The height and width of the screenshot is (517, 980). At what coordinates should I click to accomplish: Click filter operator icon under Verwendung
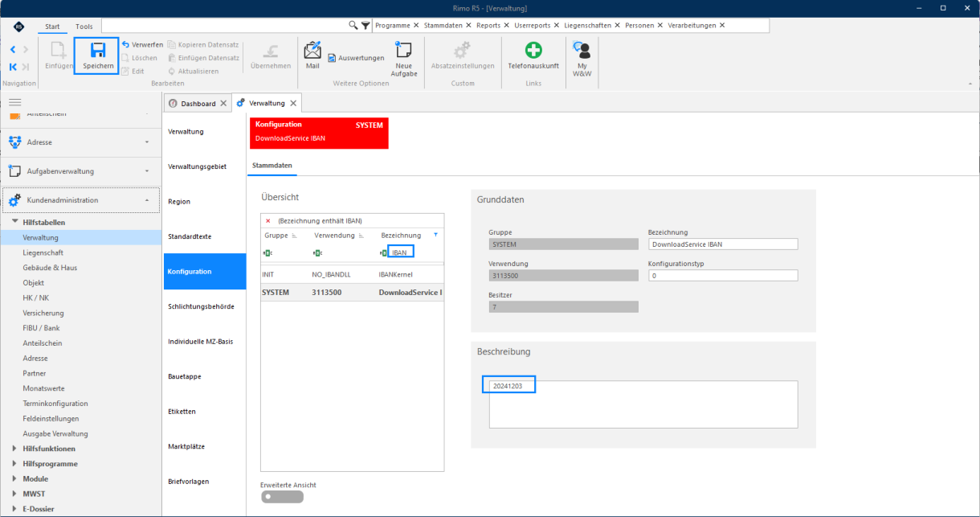(318, 252)
